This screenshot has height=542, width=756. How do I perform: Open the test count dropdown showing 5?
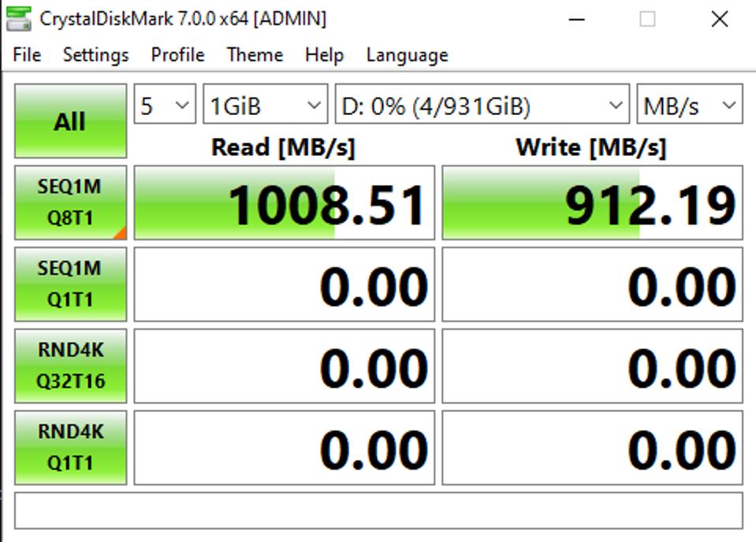(x=165, y=104)
